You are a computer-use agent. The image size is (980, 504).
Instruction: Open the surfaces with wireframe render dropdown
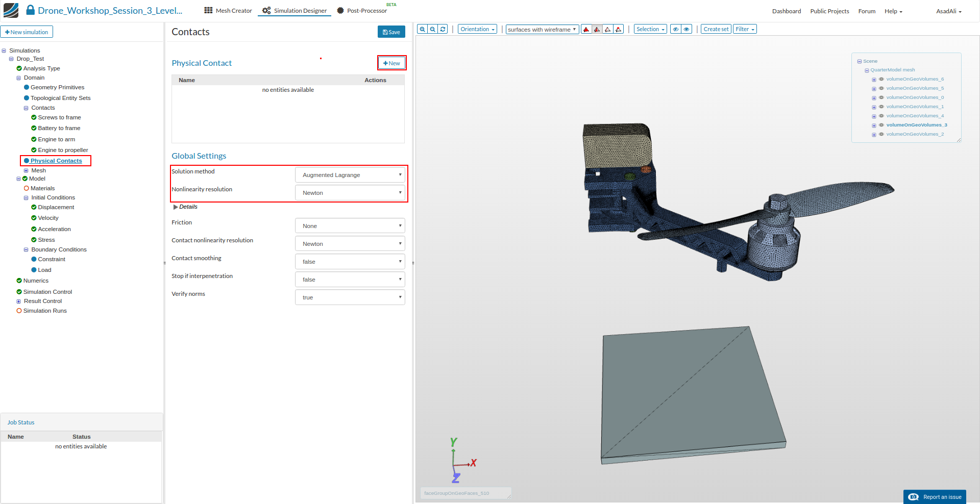pyautogui.click(x=543, y=29)
